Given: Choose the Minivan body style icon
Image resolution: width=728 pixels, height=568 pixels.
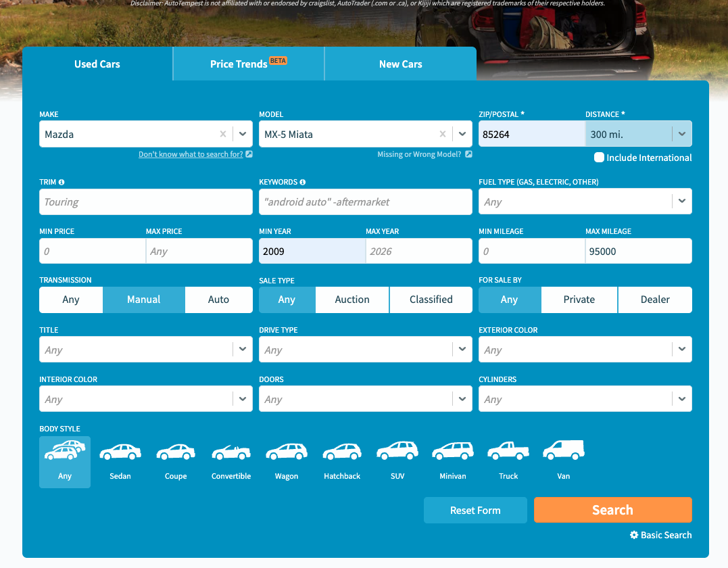Looking at the screenshot, I should point(453,451).
